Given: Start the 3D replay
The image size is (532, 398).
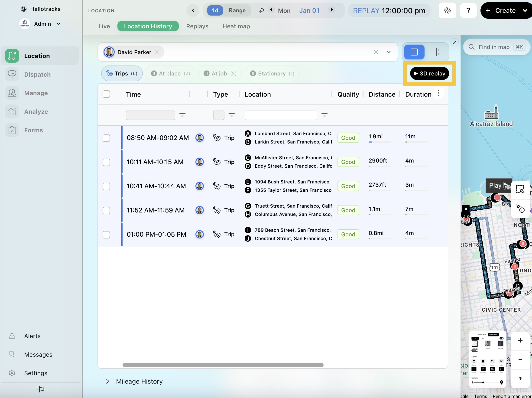Looking at the screenshot, I should (429, 73).
